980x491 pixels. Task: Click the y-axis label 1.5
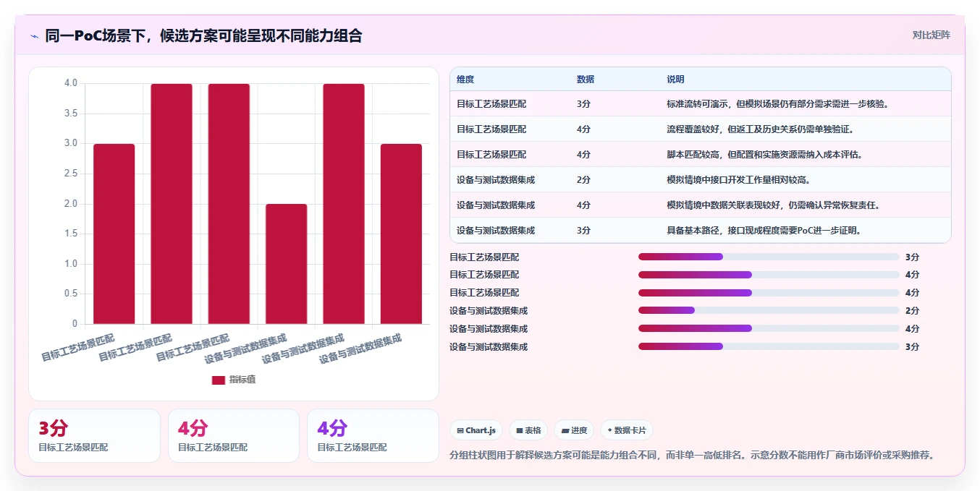[70, 234]
